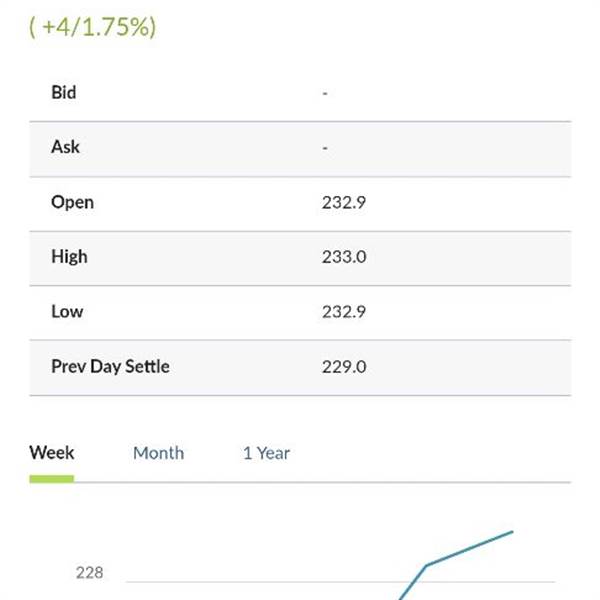600x600 pixels.
Task: Click the Prev Day Settle value 229.0
Action: pyautogui.click(x=344, y=367)
